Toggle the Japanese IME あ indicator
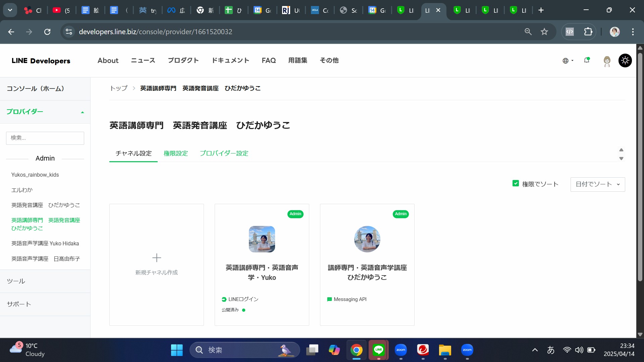Image resolution: width=644 pixels, height=362 pixels. pos(551,350)
